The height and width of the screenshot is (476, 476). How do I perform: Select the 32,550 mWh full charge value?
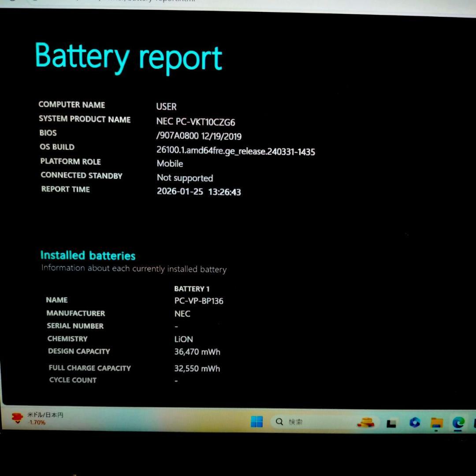pos(197,368)
